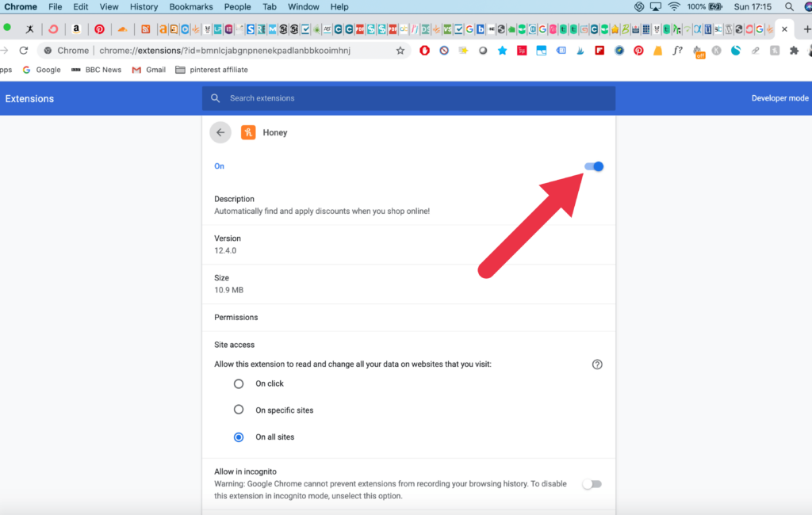Viewport: 812px width, 515px height.
Task: Click the Pinterest extension icon in toolbar
Action: pos(638,51)
